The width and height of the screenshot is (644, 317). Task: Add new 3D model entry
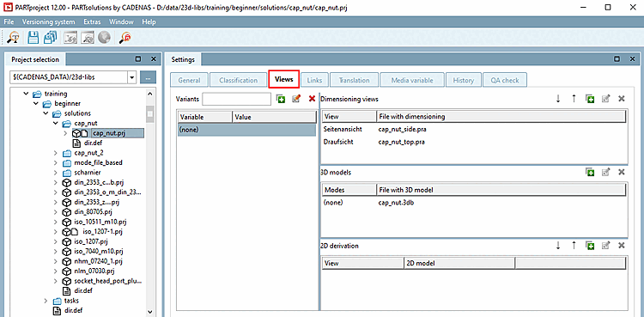[x=590, y=173]
